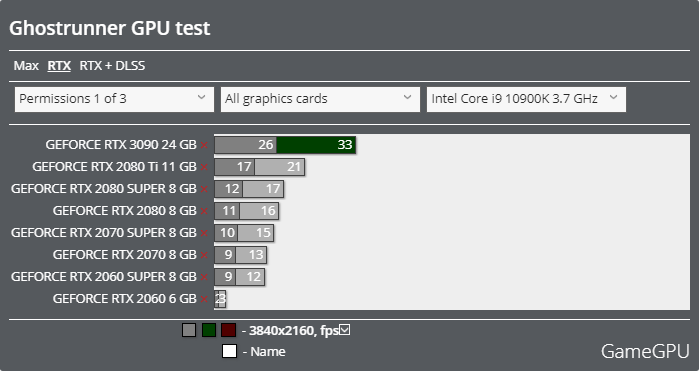Screen dimensions: 699x371
Task: Open the Permissions 1 of 3 dropdown
Action: 114,99
